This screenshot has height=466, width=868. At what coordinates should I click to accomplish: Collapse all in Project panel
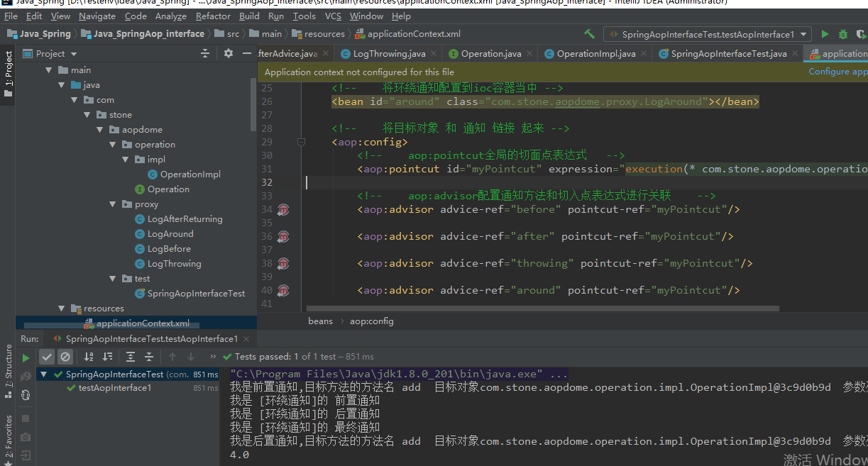(205, 53)
